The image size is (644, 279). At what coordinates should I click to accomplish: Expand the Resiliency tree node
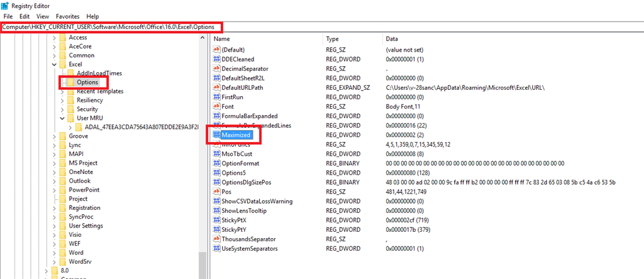pyautogui.click(x=62, y=100)
